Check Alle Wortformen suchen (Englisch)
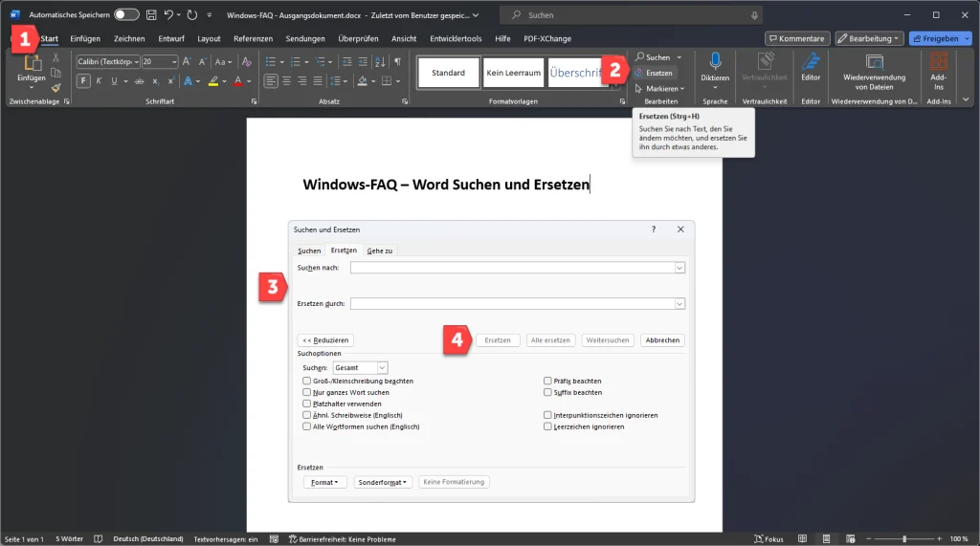 306,426
